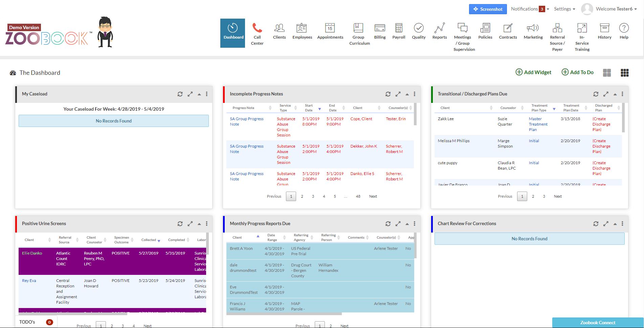Viewport: 644px width, 328px height.
Task: Collapse the Incomplete Progress Notes widget
Action: click(x=407, y=94)
